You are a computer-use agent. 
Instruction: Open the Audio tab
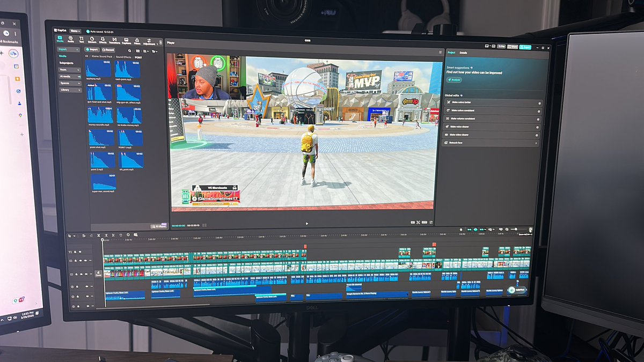[x=71, y=39]
